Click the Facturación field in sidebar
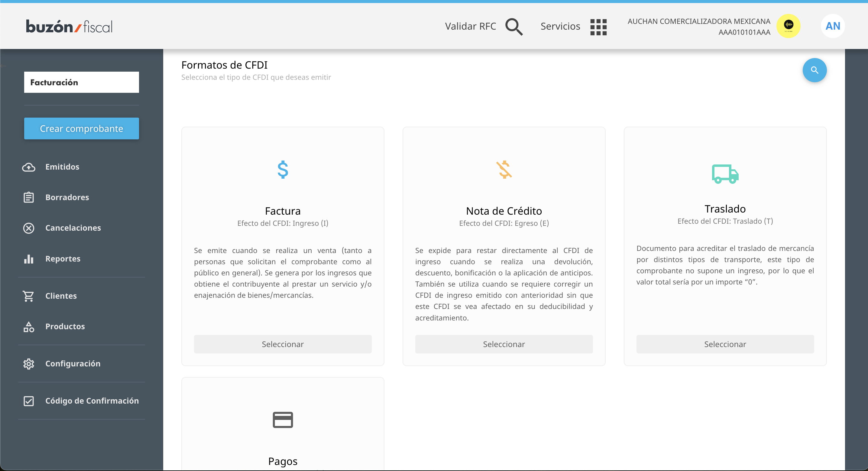Viewport: 868px width, 471px height. [x=81, y=82]
